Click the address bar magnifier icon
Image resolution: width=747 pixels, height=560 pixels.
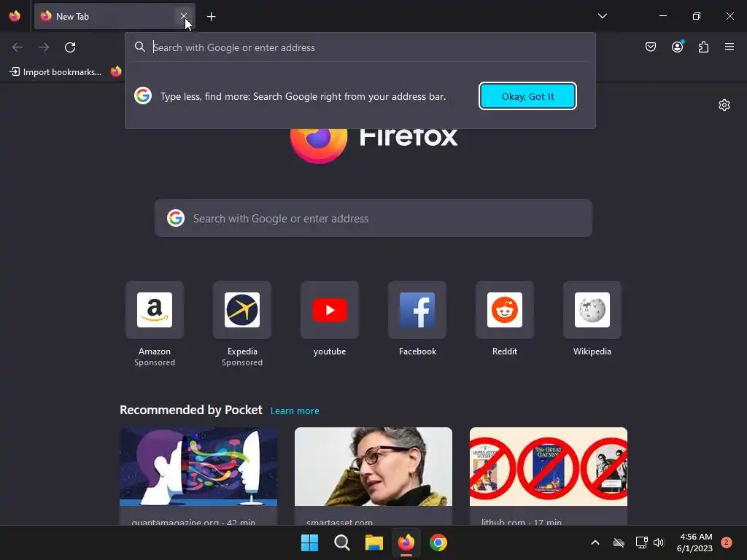(139, 47)
